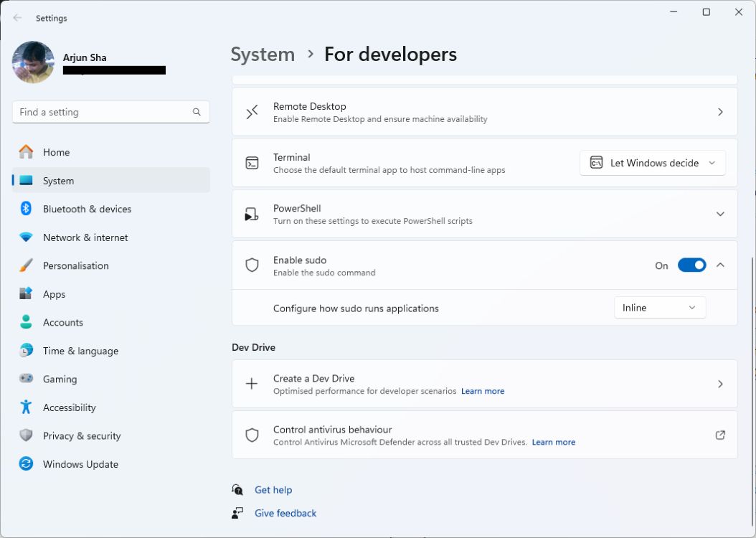Click the Terminal app icon
This screenshot has width=756, height=538.
point(252,163)
